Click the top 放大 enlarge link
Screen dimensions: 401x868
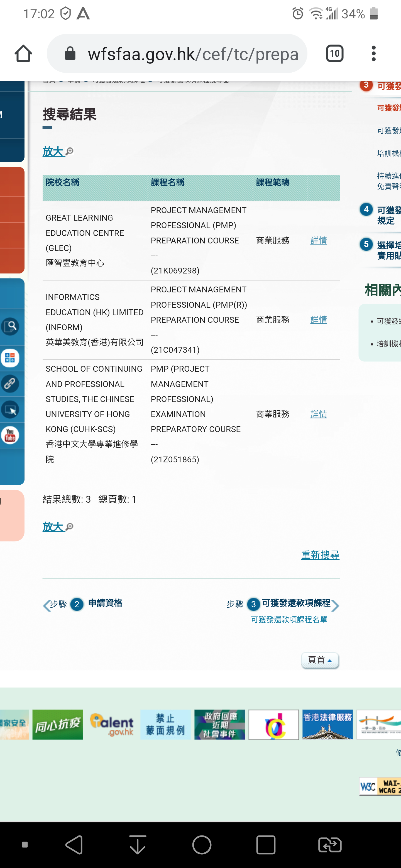(58, 152)
